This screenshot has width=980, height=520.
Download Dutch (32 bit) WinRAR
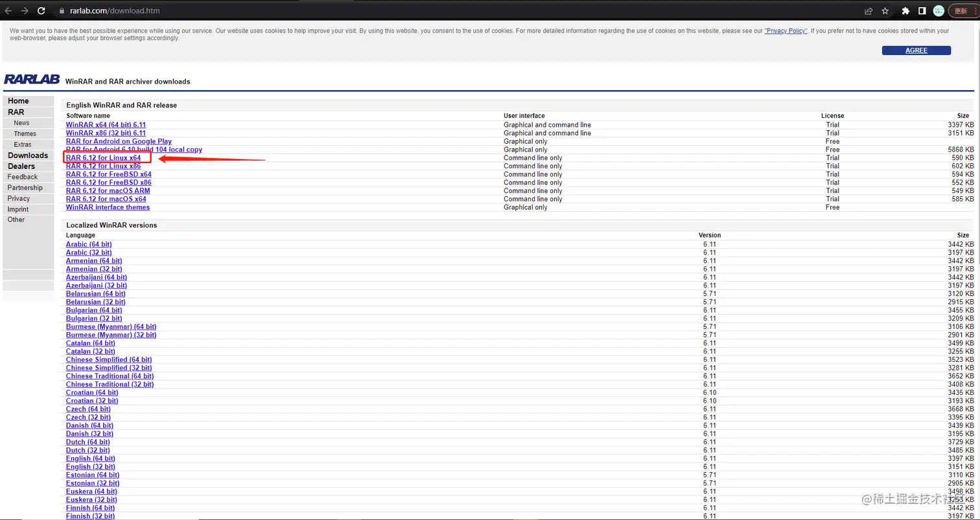pos(87,450)
